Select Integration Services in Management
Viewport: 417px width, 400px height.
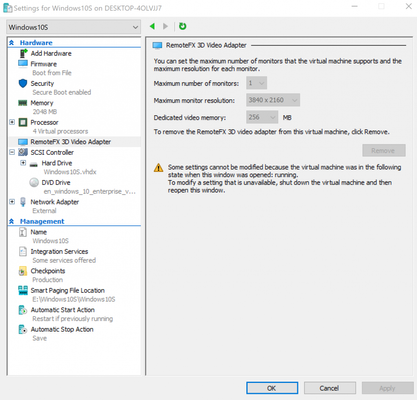coord(59,252)
